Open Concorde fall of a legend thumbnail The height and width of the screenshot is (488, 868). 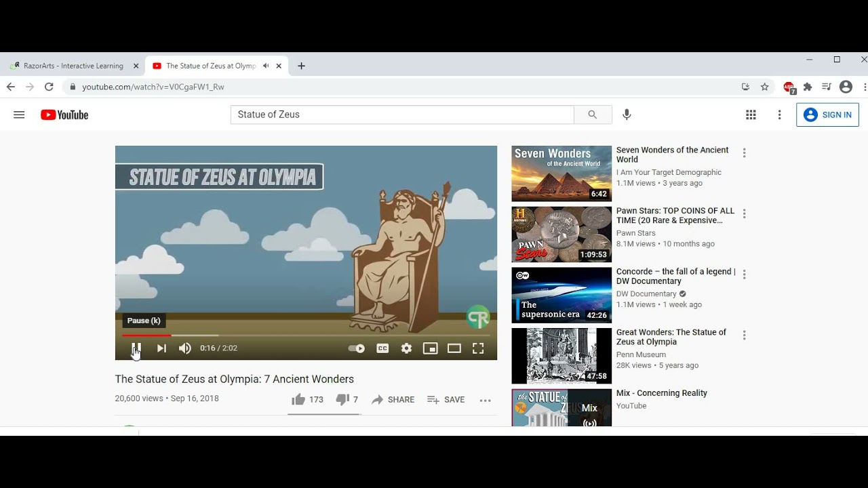click(x=561, y=296)
